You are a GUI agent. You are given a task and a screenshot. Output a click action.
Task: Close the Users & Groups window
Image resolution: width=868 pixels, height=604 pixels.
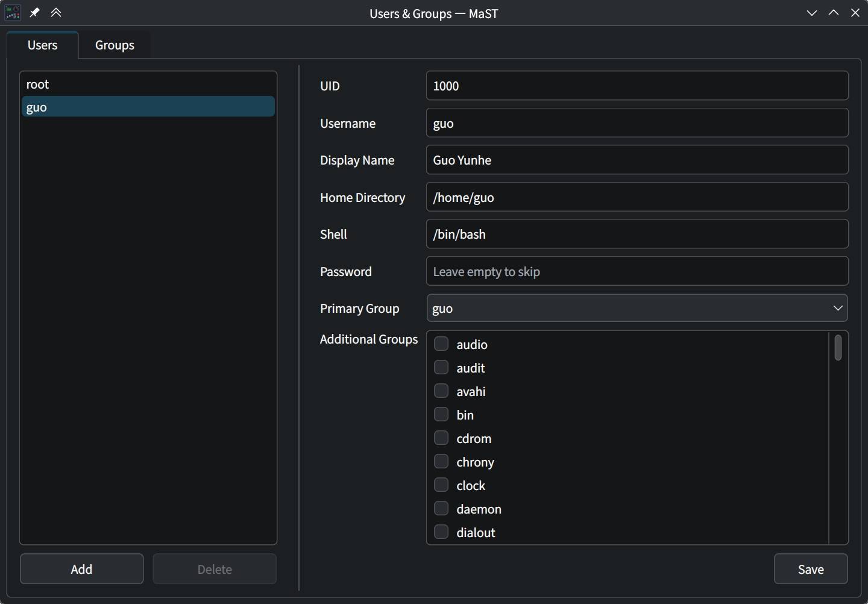click(x=855, y=13)
